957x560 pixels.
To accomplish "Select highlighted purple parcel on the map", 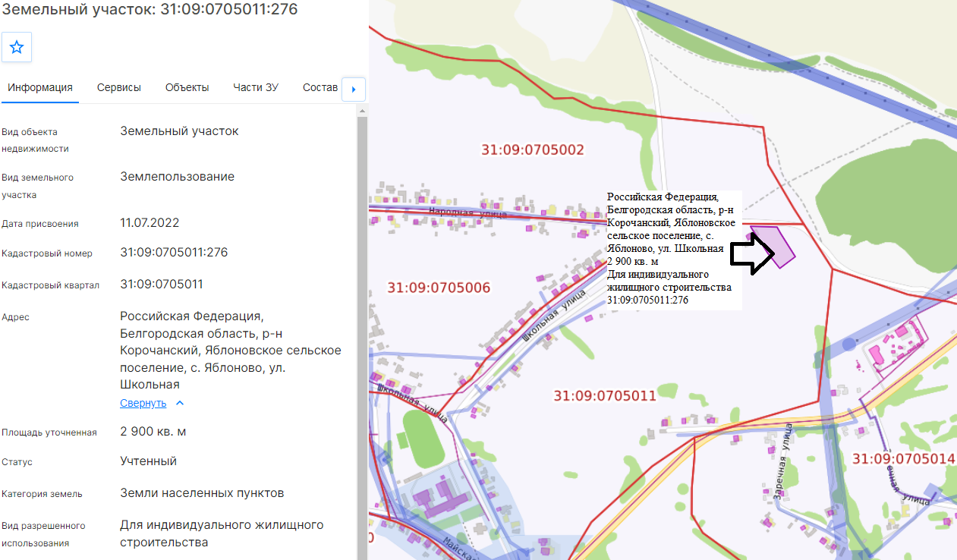I will pos(774,244).
